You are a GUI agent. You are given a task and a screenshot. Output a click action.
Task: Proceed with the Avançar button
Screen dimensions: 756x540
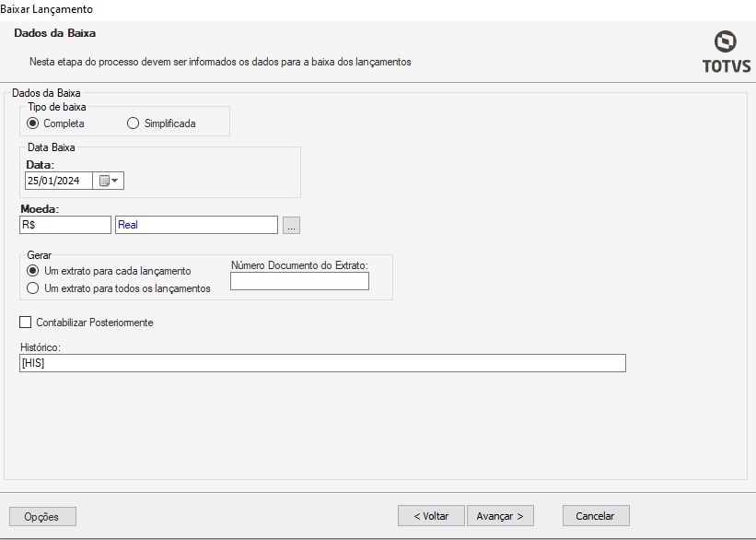coord(500,516)
